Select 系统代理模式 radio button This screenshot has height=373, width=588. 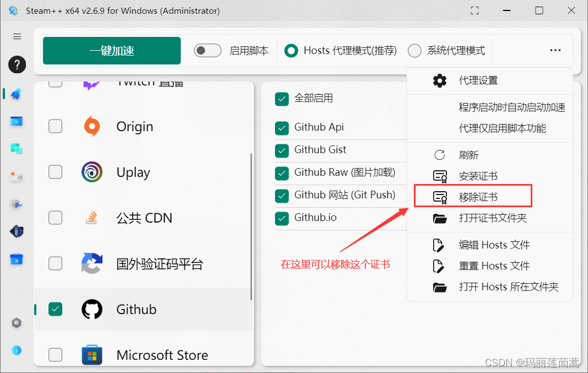(x=414, y=50)
